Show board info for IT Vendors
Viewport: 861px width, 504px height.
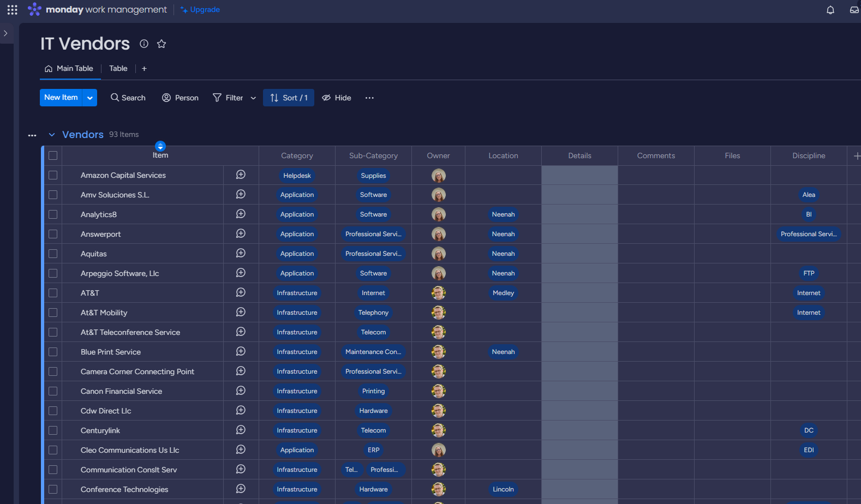(144, 44)
